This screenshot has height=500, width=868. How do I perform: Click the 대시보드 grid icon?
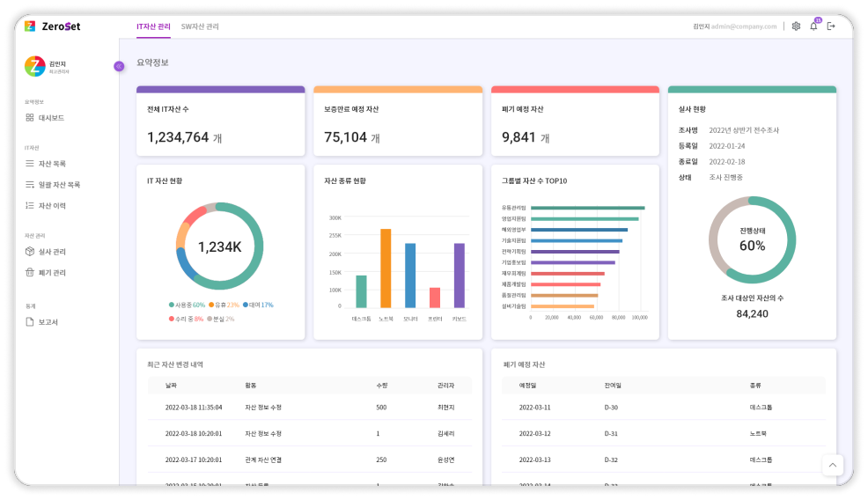30,118
